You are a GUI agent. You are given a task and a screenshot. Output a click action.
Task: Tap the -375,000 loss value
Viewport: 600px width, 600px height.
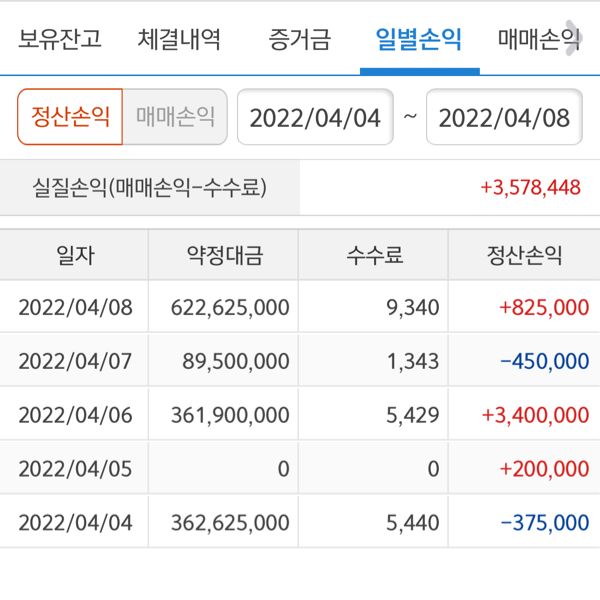click(544, 522)
